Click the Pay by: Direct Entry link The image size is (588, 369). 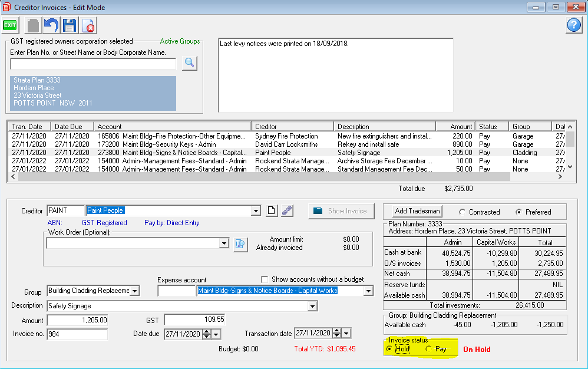click(x=172, y=223)
